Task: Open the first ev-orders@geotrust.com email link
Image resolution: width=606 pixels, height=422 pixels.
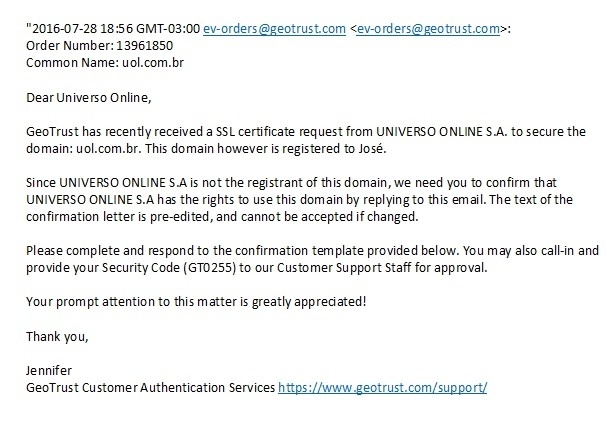Action: pyautogui.click(x=274, y=29)
